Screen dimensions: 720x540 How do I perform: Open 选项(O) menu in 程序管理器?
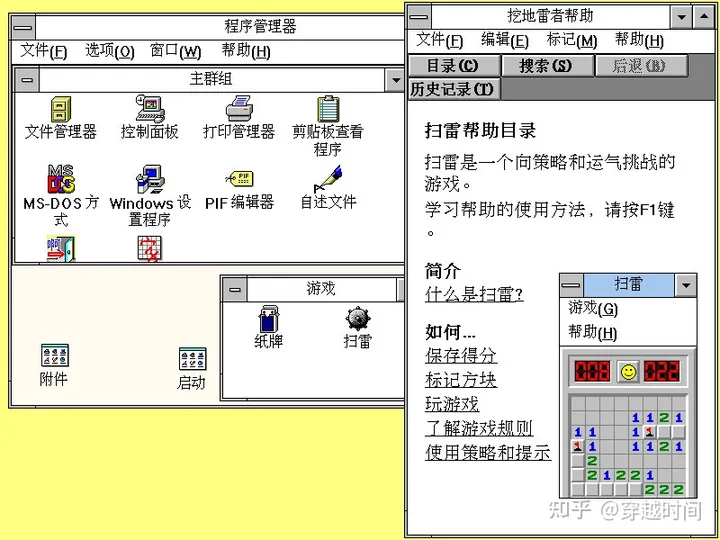point(109,51)
